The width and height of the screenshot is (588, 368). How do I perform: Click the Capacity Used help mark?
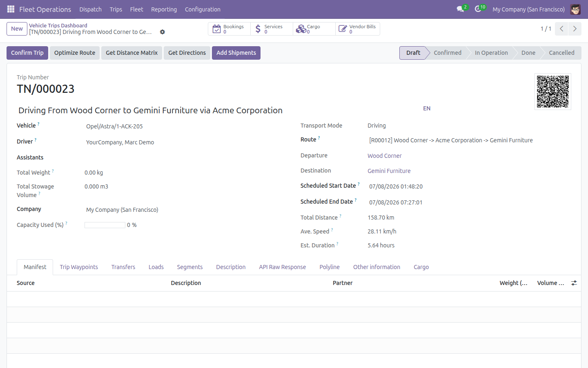[66, 223]
